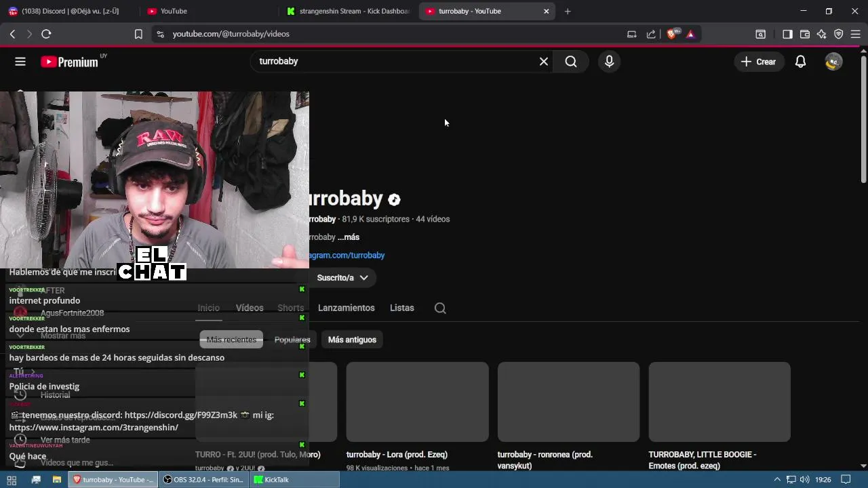This screenshot has width=868, height=488.
Task: Open the Windows notification center
Action: tap(846, 480)
